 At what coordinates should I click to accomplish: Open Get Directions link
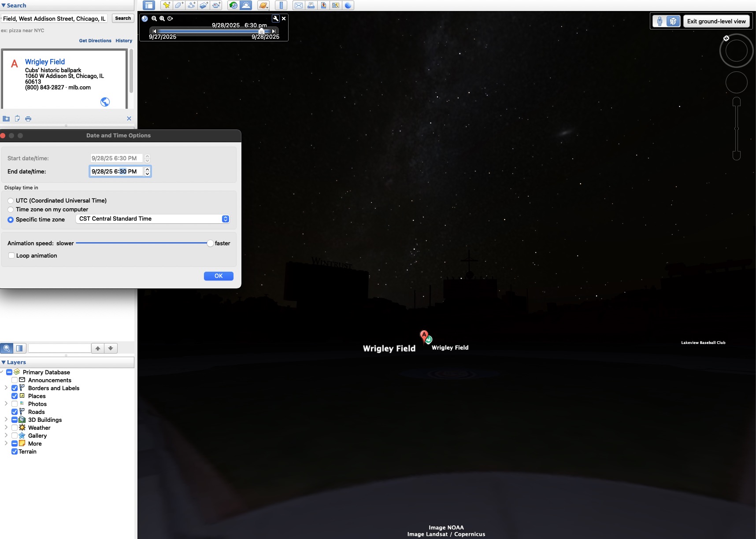click(x=95, y=41)
